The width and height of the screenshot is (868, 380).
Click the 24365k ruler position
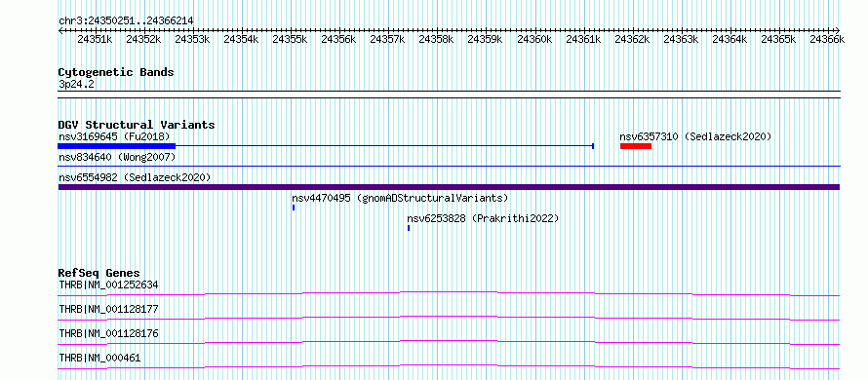point(778,39)
